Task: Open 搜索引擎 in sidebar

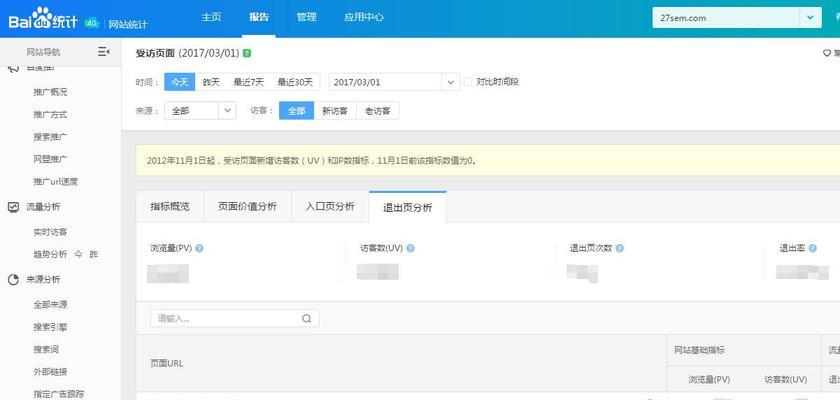Action: coord(50,327)
